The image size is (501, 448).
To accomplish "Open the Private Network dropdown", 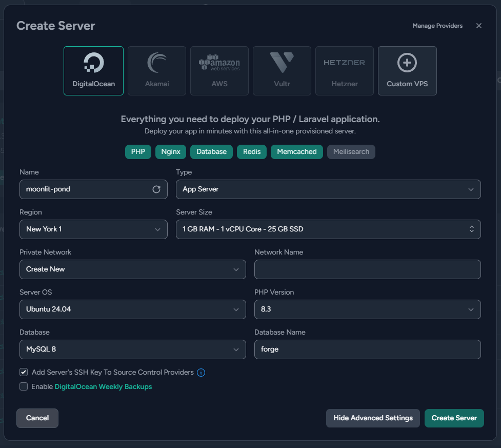I will tap(133, 269).
